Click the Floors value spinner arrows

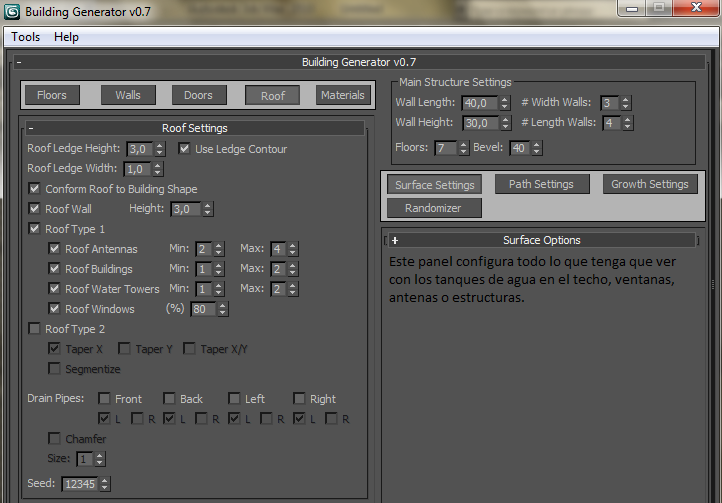(x=463, y=148)
